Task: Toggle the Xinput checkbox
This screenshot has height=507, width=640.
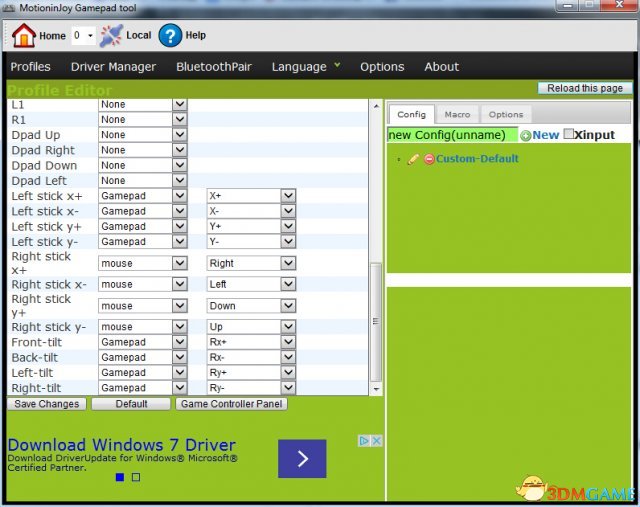Action: click(568, 133)
